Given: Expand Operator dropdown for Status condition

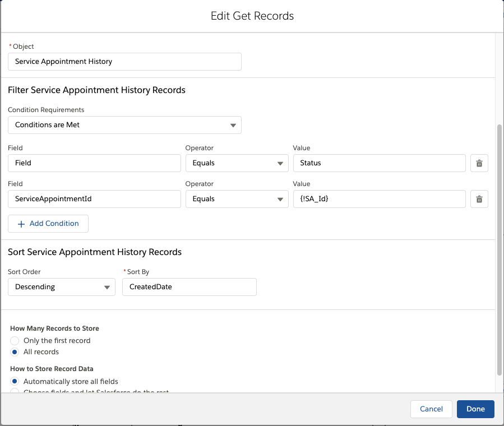Looking at the screenshot, I should coord(237,163).
